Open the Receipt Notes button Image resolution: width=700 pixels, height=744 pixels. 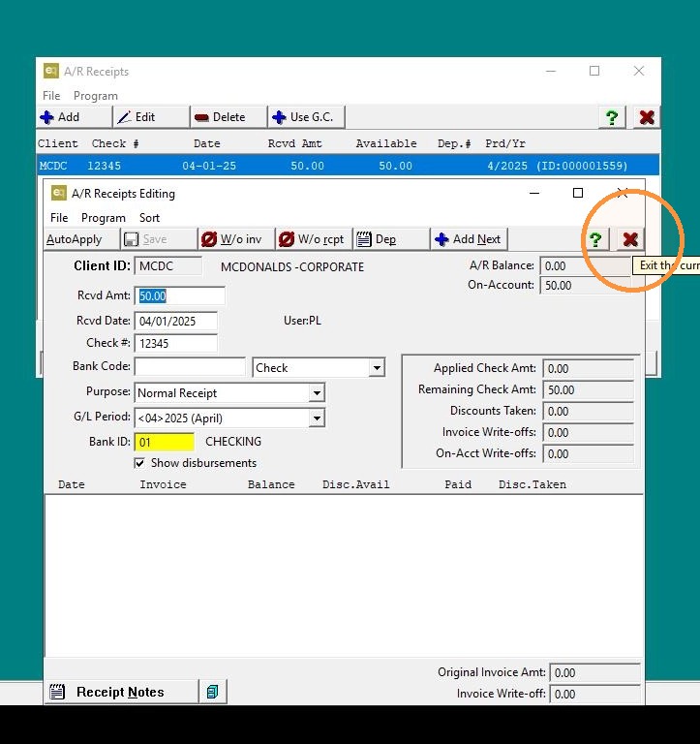point(121,692)
